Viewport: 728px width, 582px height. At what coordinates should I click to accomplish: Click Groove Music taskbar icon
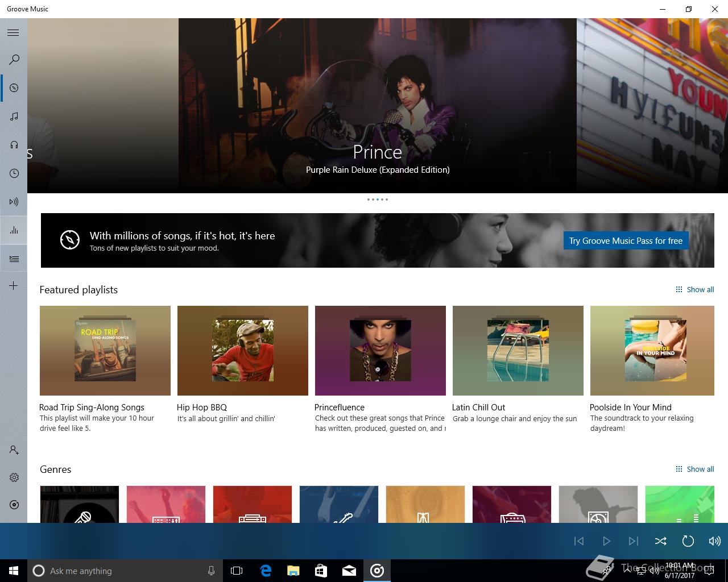[x=377, y=571]
